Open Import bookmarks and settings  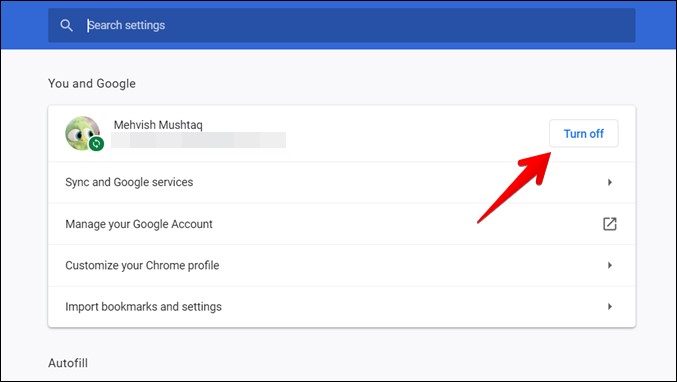[x=341, y=306]
